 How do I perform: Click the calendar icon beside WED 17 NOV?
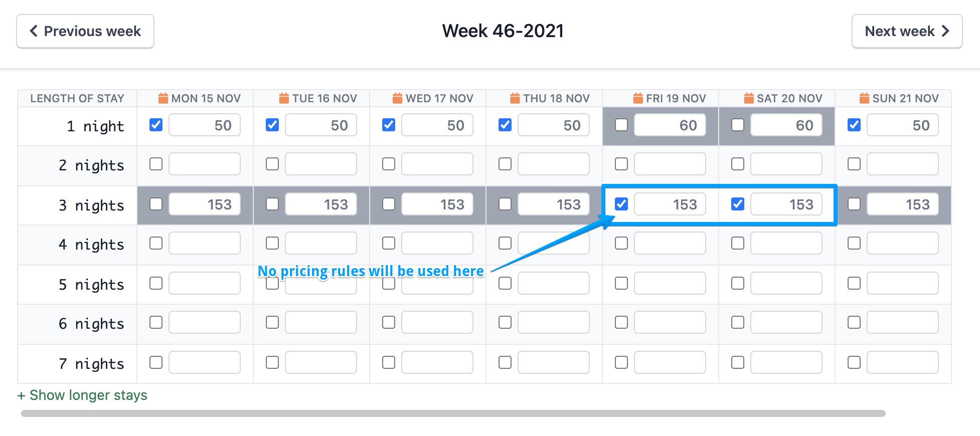click(x=397, y=98)
